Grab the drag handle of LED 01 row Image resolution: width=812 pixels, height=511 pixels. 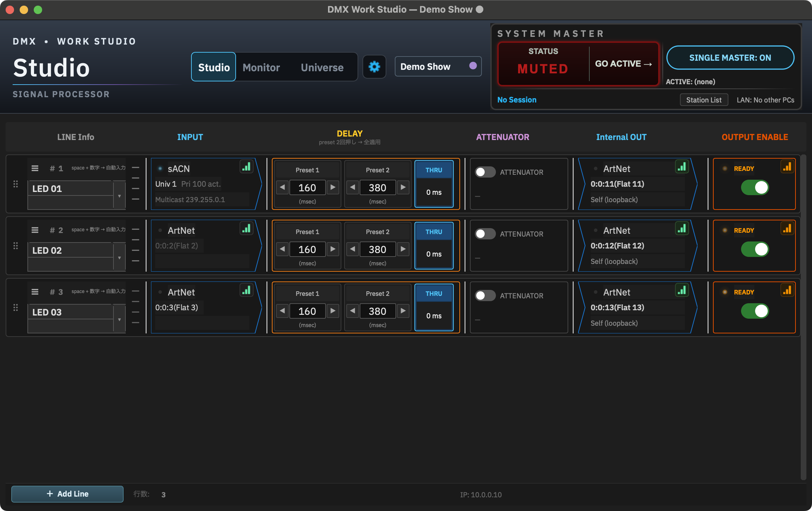pos(15,184)
